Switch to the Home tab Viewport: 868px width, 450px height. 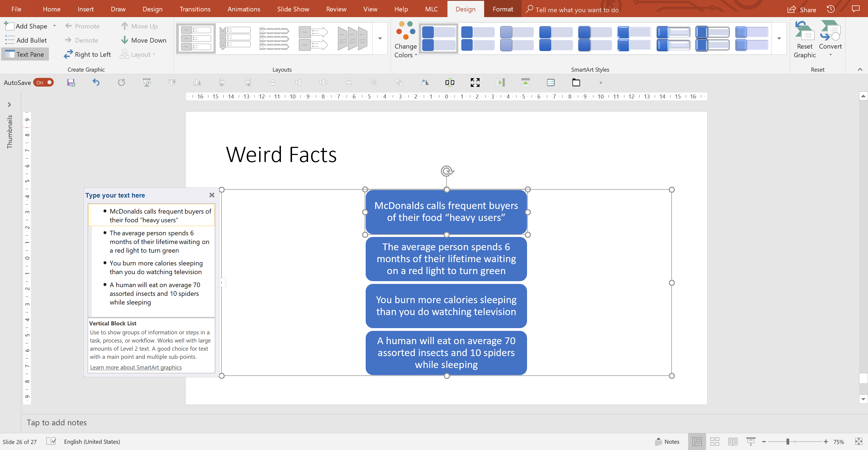click(x=52, y=9)
